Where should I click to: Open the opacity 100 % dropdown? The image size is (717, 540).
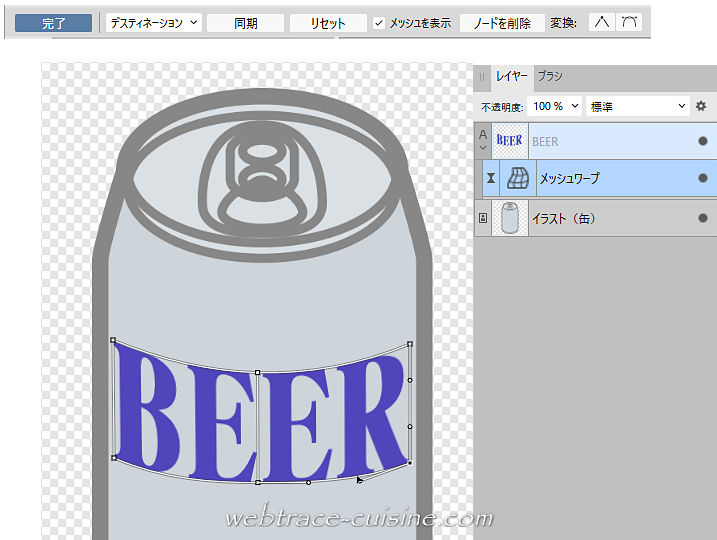[x=555, y=106]
